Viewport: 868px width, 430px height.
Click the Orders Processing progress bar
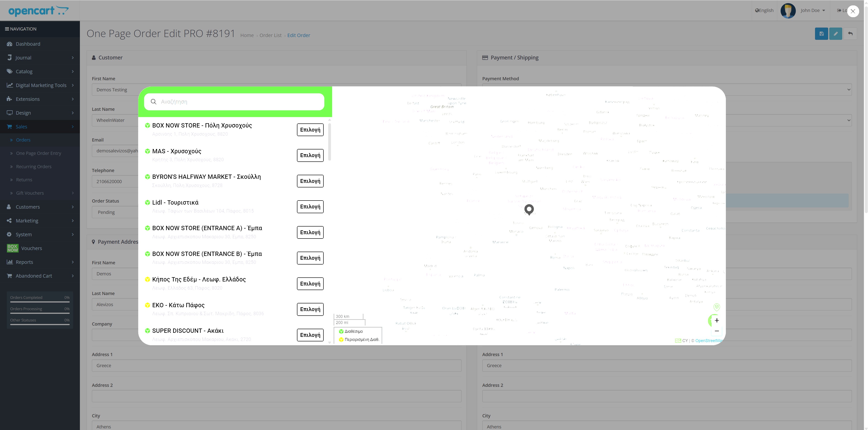[40, 313]
